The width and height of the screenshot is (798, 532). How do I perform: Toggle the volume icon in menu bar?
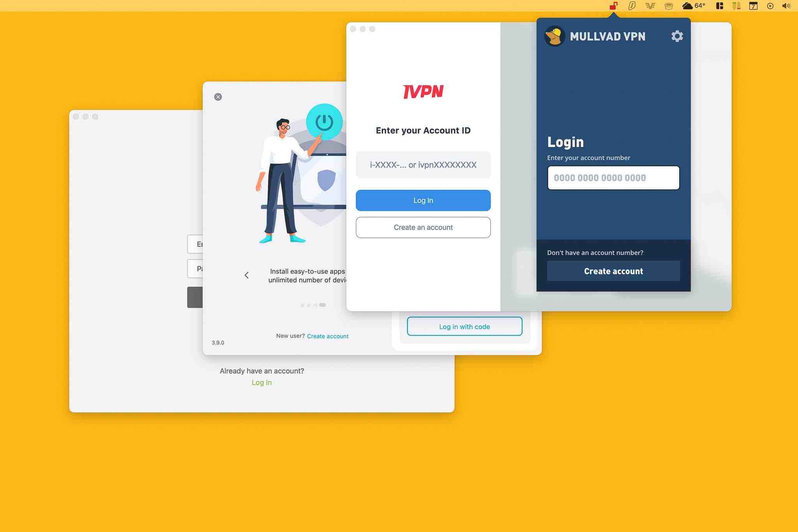click(787, 6)
